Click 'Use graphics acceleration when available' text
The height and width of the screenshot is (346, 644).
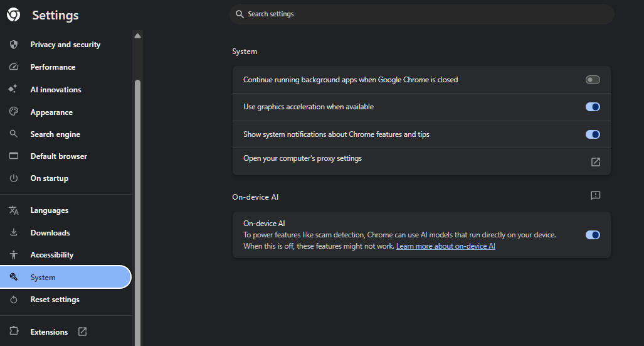pyautogui.click(x=309, y=107)
